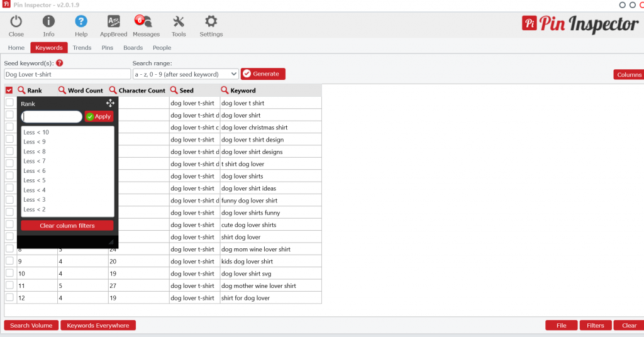644x337 pixels.
Task: Click the Seed keyword help icon
Action: pos(60,64)
